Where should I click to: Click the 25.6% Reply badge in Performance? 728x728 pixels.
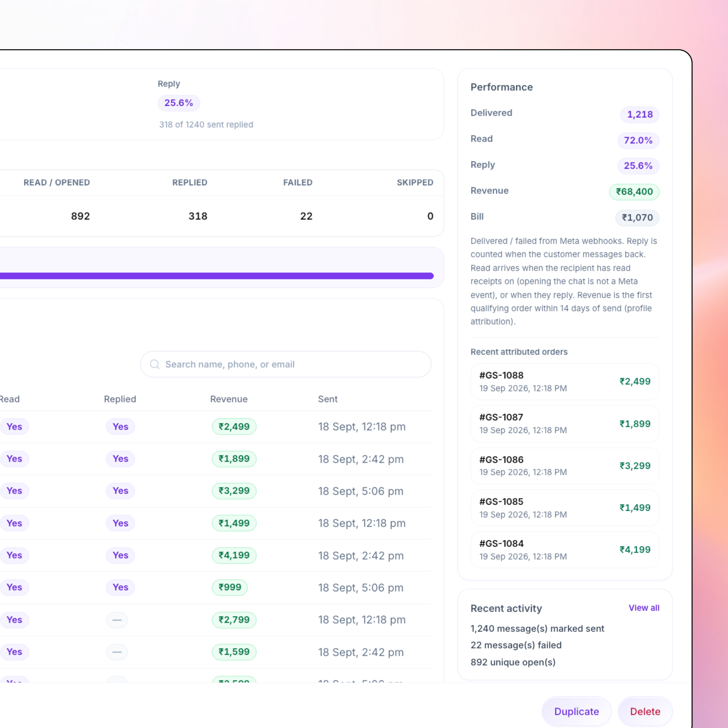(x=638, y=166)
